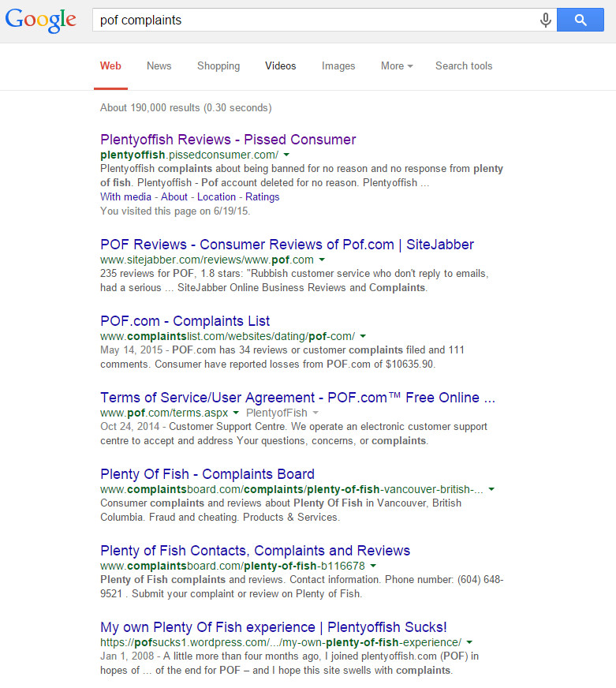Expand gray arrow next to PlentyofFish label
The image size is (616, 688).
coord(315,413)
